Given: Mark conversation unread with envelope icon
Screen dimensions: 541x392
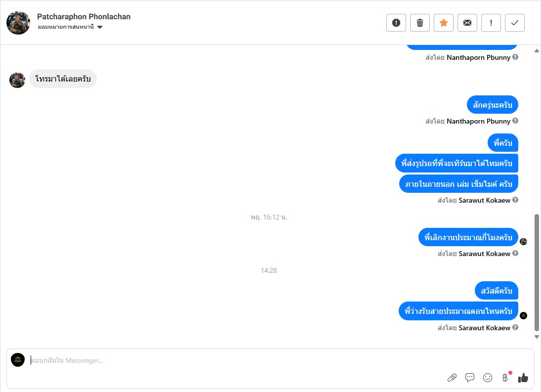Looking at the screenshot, I should click(467, 23).
